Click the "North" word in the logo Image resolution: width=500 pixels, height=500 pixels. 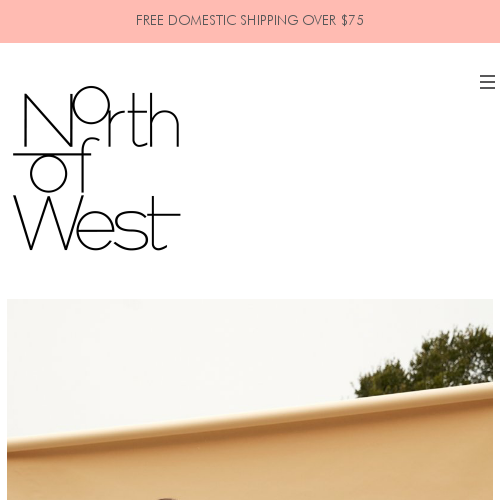[x=102, y=117]
